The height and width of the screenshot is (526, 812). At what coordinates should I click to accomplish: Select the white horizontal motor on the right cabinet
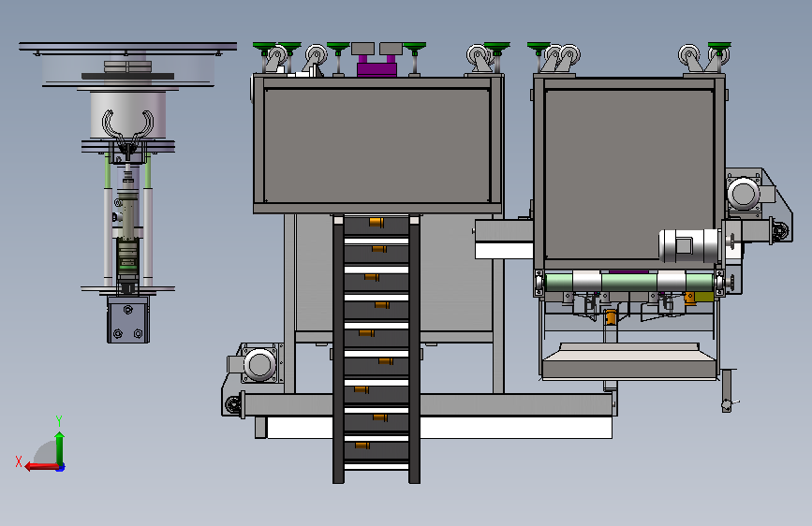(x=690, y=245)
